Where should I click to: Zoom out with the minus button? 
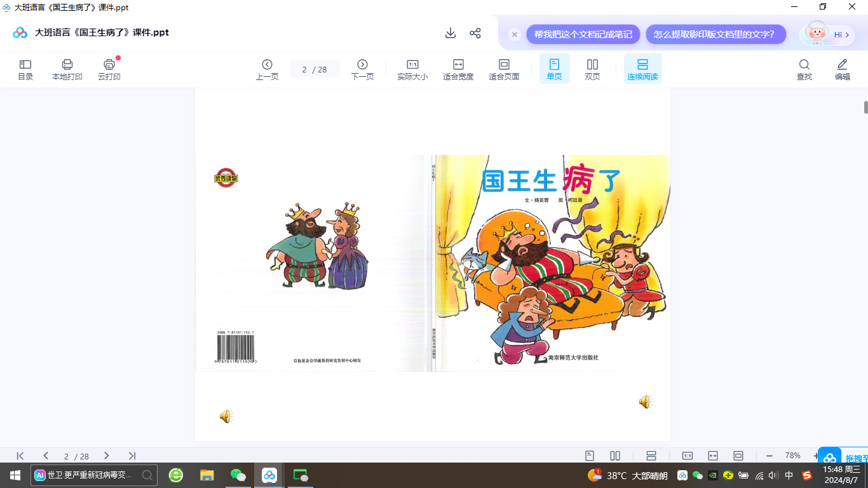coord(770,456)
